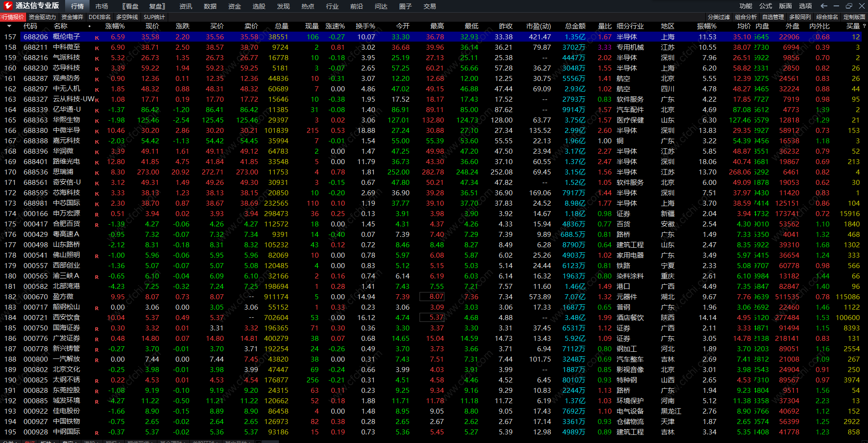The height and width of the screenshot is (443, 868).
Task: Click the R marker in the 国海证券 row
Action: (x=97, y=329)
